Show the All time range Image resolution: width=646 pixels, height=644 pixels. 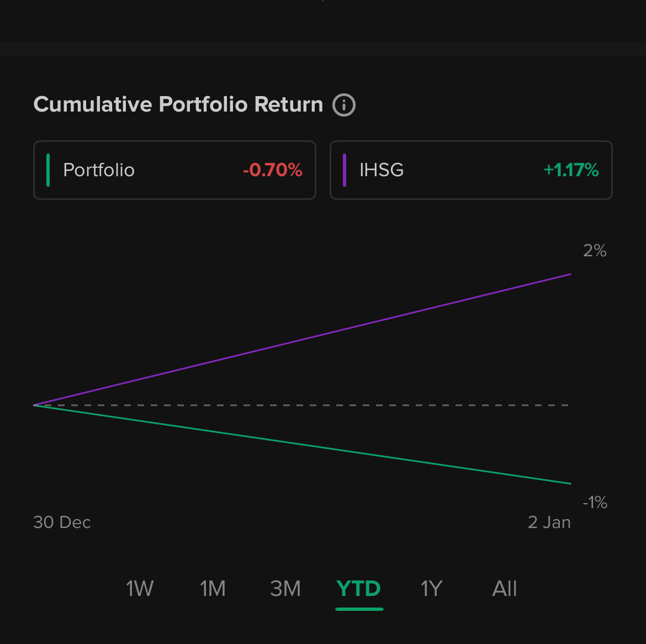coord(505,589)
